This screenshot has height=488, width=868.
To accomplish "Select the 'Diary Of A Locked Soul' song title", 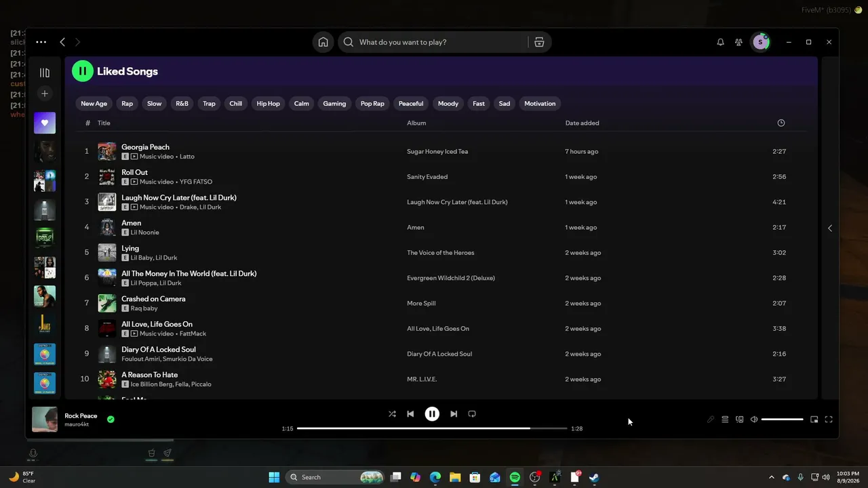I will 159,350.
